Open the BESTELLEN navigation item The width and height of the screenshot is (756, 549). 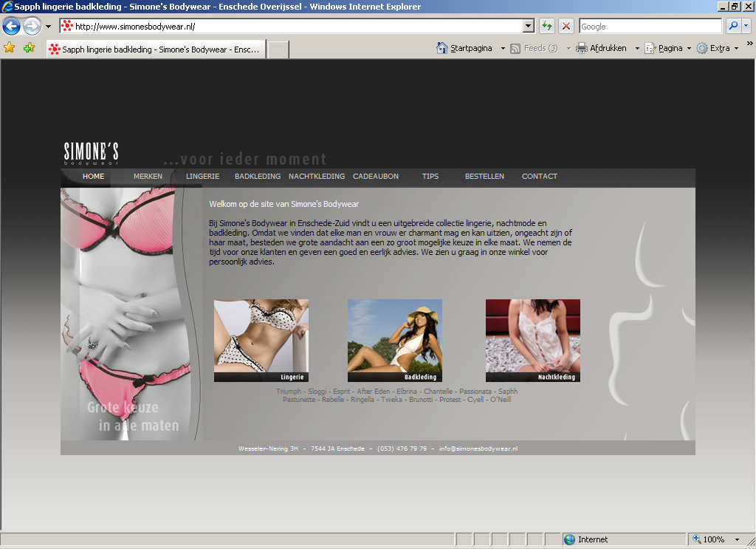(484, 177)
